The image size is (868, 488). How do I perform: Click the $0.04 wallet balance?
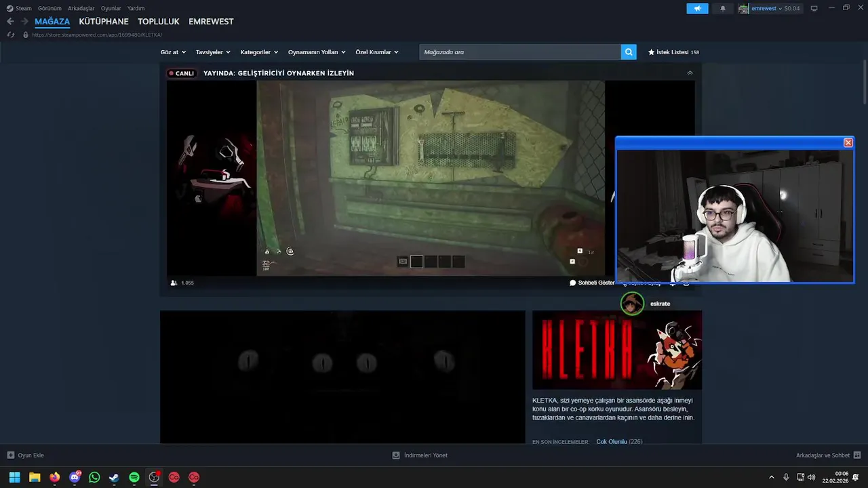[x=792, y=8]
